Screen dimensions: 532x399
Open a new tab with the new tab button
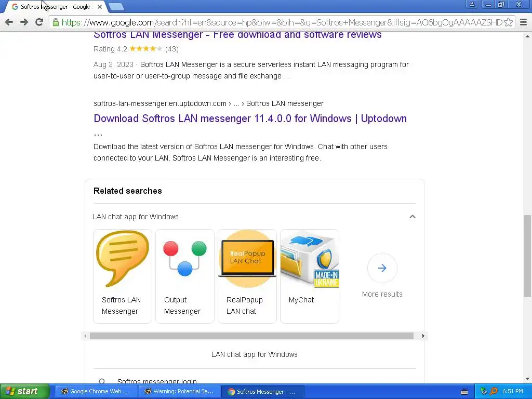click(116, 7)
